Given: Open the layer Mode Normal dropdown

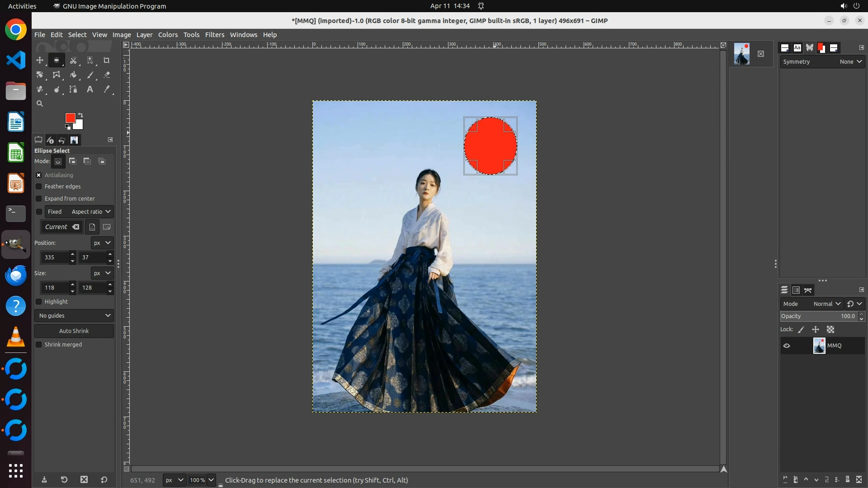Looking at the screenshot, I should point(826,304).
